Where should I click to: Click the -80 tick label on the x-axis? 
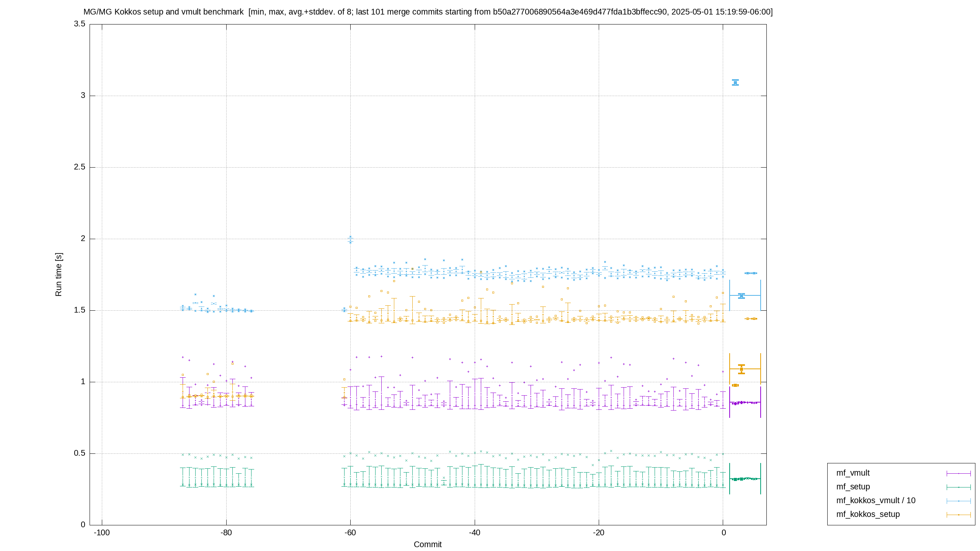[x=226, y=533]
